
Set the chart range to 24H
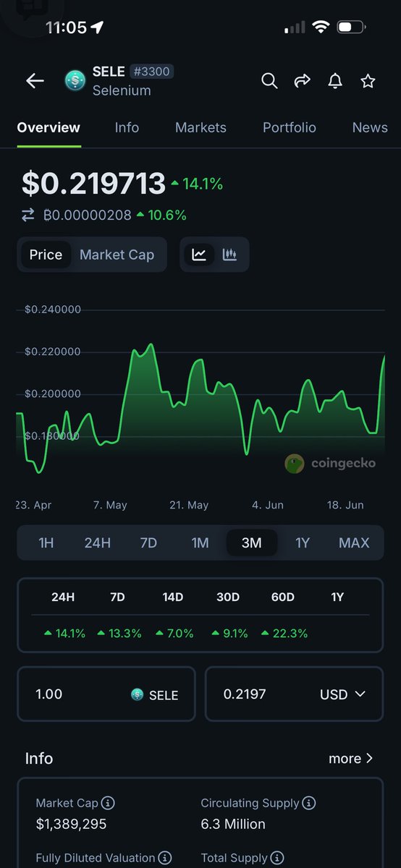click(98, 542)
